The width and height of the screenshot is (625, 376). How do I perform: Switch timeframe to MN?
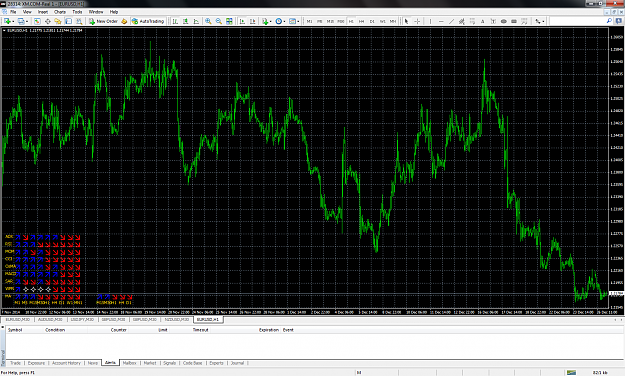click(393, 21)
